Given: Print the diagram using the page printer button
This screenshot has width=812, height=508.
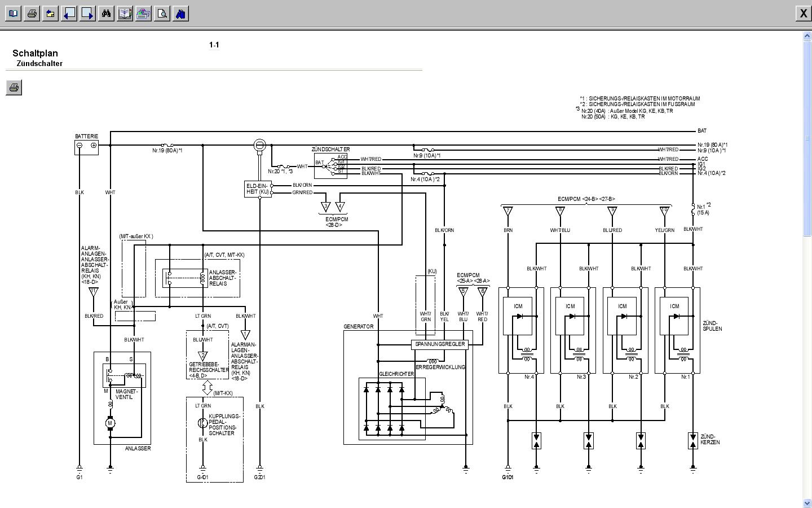Looking at the screenshot, I should coord(14,87).
